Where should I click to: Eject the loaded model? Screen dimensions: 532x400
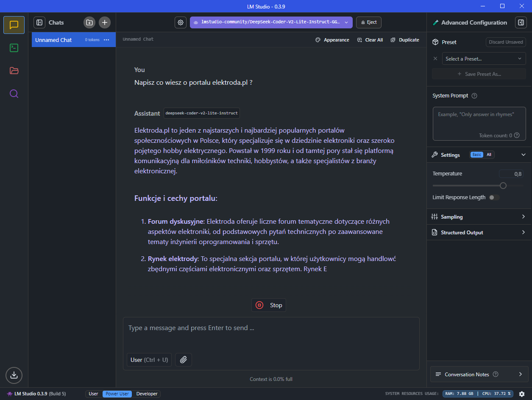click(x=369, y=22)
